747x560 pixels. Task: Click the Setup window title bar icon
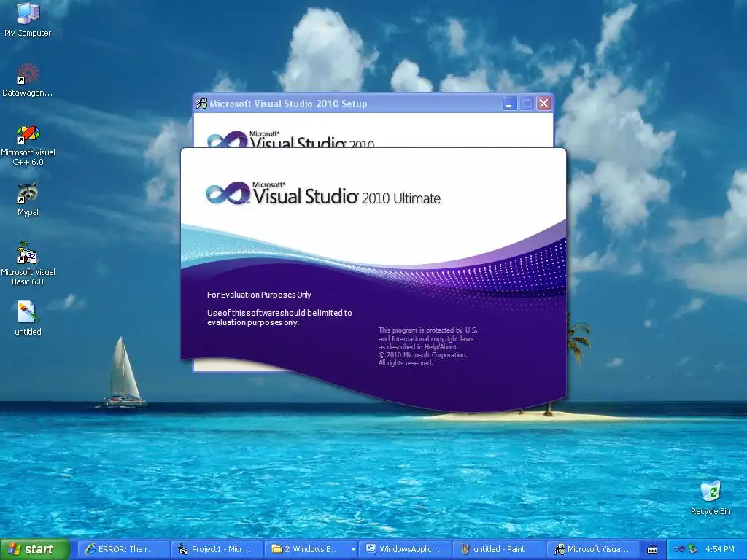201,104
